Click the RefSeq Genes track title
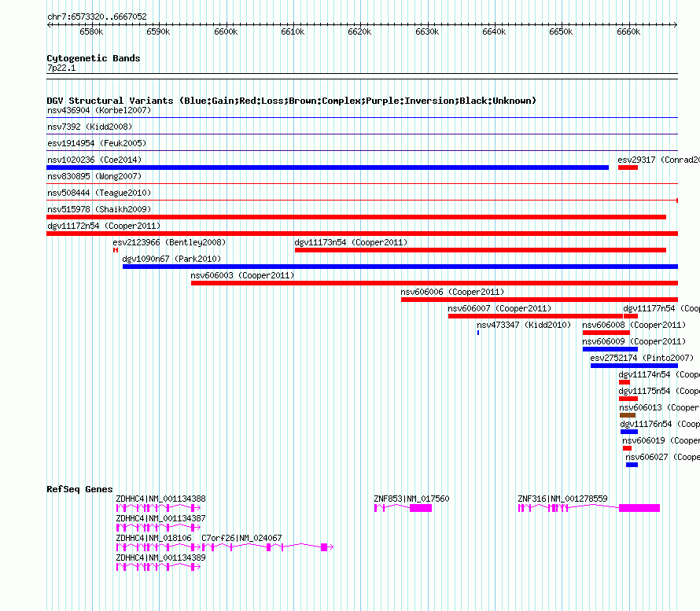700x611 pixels. pos(79,489)
